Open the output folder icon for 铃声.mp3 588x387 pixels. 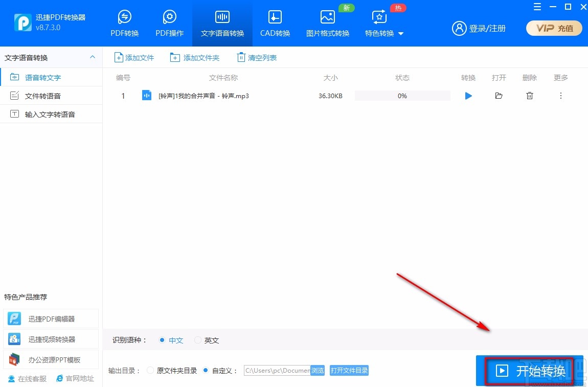pyautogui.click(x=499, y=96)
